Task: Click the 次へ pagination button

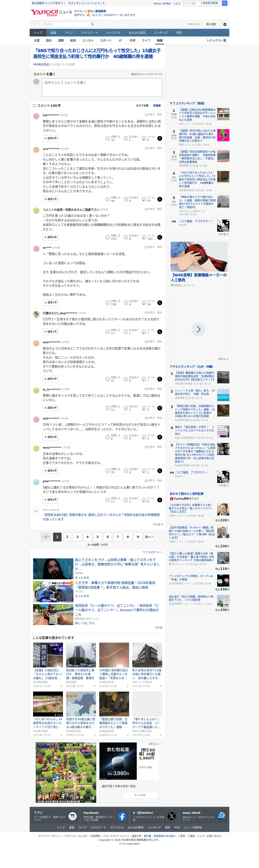Action: pos(149,537)
